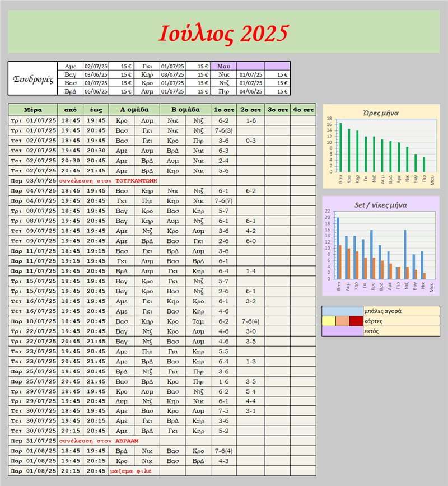Screen dimensions: 448x486
Task: Click the light blue swatch for μπάλες αγορά
Action: [x=342, y=311]
